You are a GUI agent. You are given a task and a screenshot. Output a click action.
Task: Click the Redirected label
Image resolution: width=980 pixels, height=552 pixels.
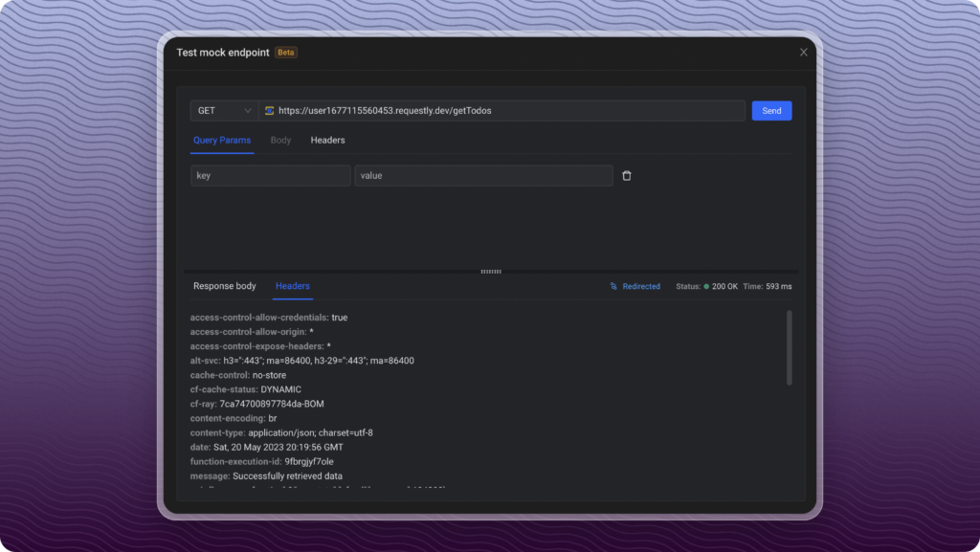click(x=641, y=287)
